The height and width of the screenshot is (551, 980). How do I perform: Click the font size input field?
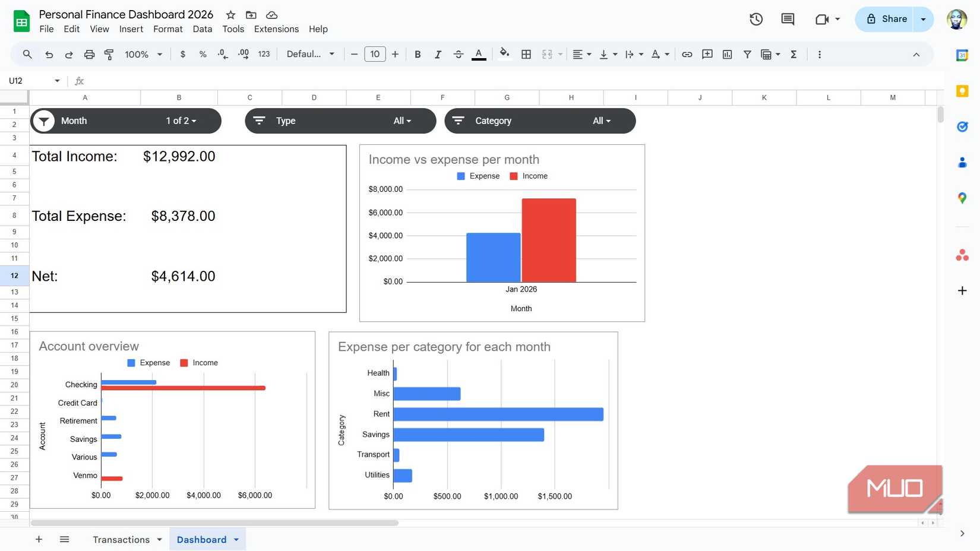pos(375,55)
